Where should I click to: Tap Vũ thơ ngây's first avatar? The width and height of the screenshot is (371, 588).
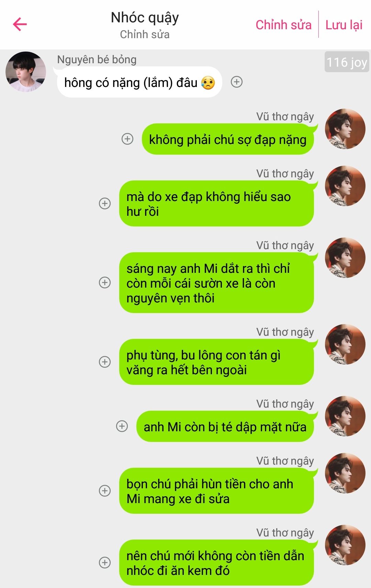(x=345, y=129)
